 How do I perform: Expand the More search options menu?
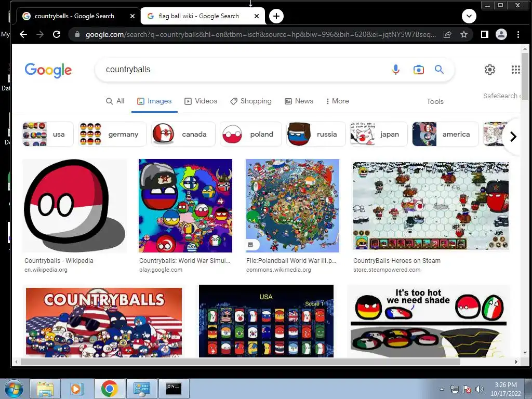[x=337, y=101]
